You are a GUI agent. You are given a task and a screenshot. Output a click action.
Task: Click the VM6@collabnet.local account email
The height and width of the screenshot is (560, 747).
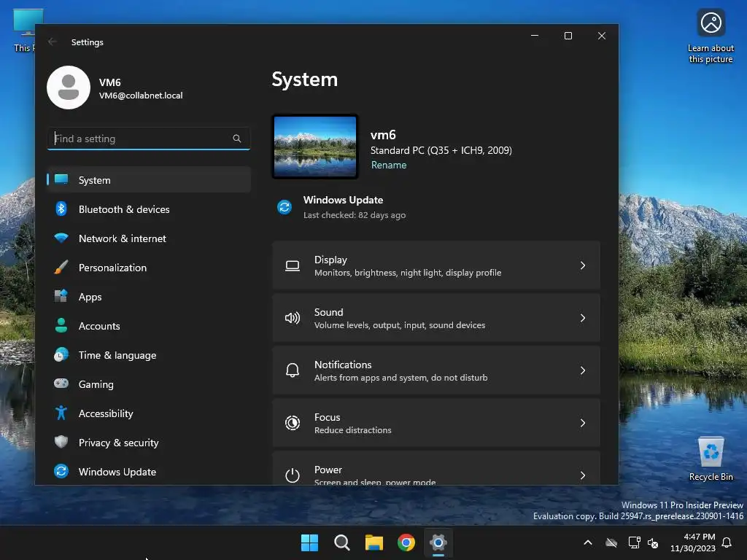point(141,96)
